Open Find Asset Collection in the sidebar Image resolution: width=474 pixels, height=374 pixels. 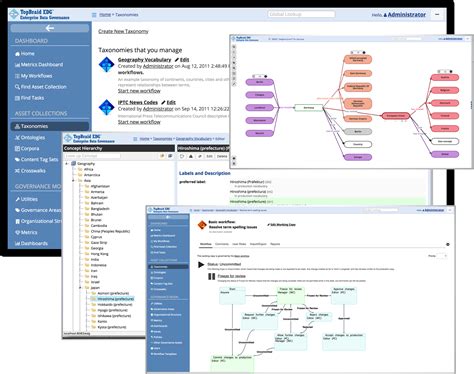pyautogui.click(x=40, y=87)
